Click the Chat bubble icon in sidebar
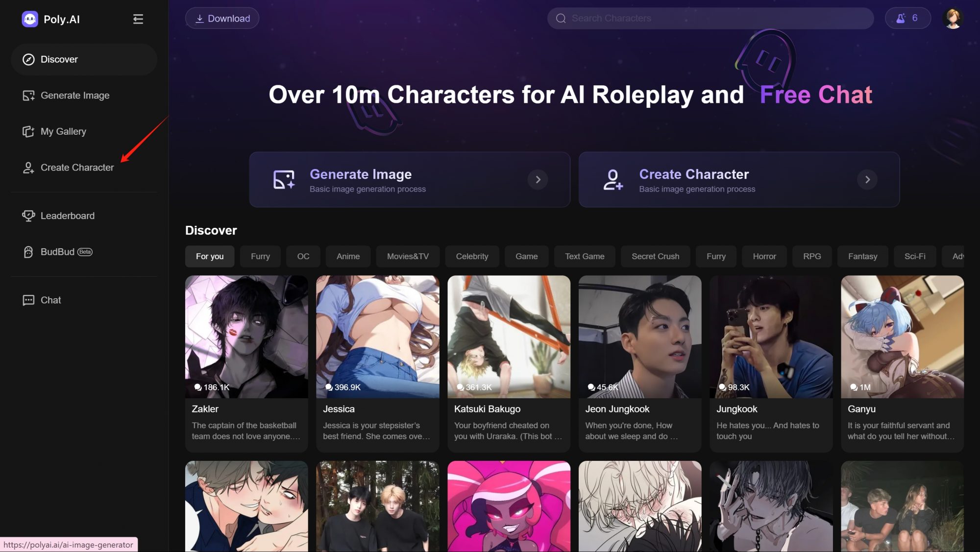 coord(28,300)
